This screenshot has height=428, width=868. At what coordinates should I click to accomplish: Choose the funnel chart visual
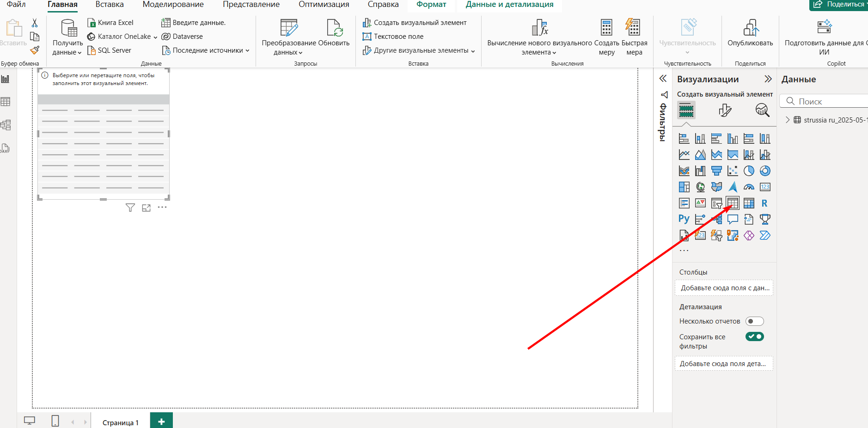click(x=716, y=171)
